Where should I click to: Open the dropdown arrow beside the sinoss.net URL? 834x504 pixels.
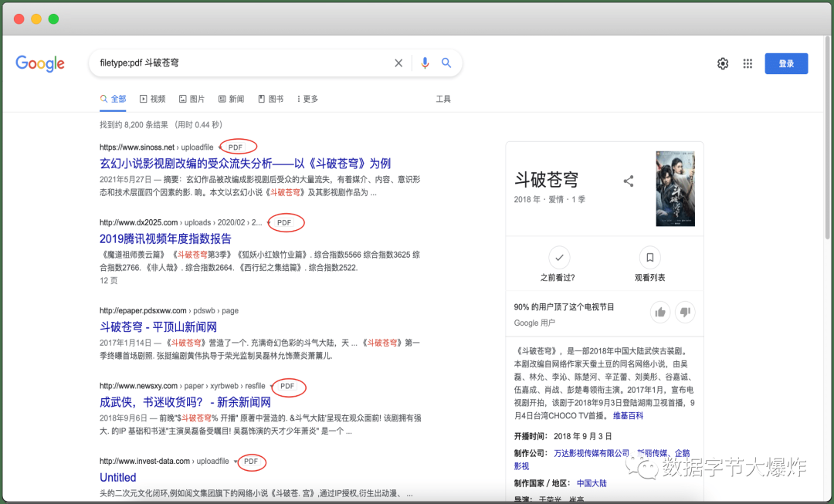(x=221, y=147)
